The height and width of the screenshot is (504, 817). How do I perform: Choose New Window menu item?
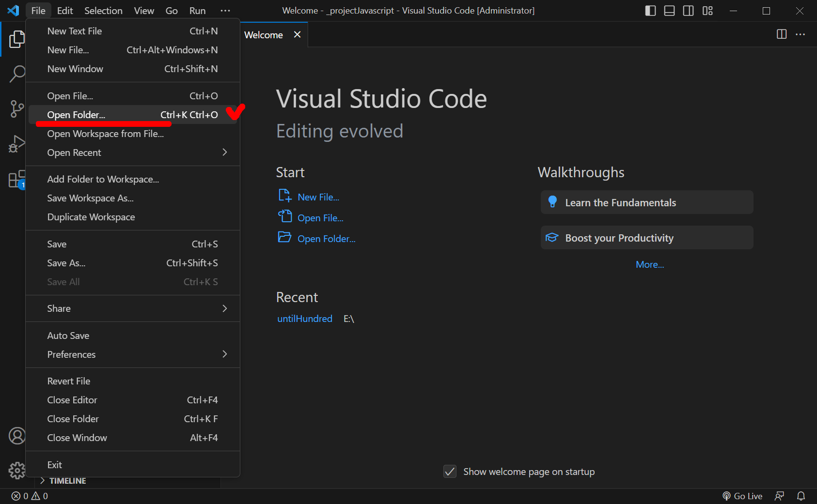pyautogui.click(x=133, y=69)
